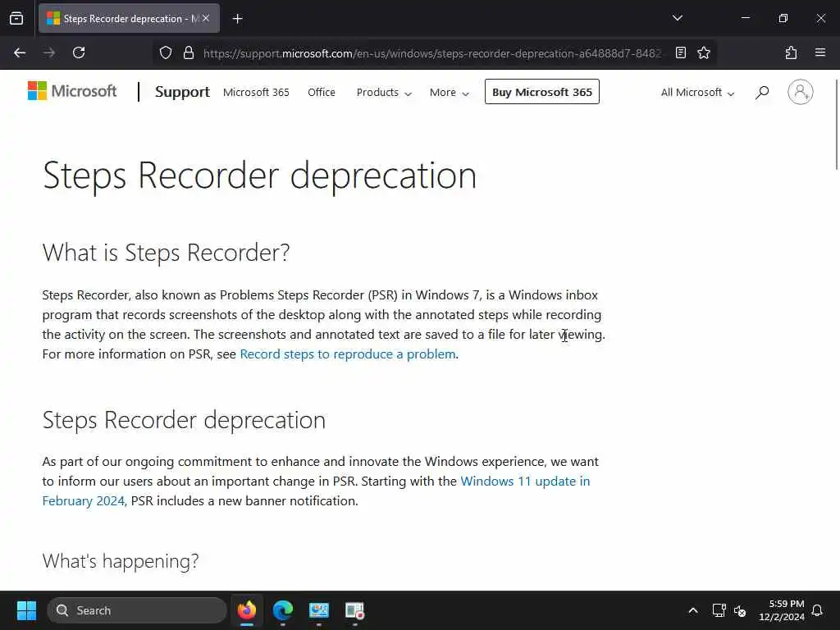The height and width of the screenshot is (630, 840).
Task: View site security lock information
Action: [x=188, y=52]
